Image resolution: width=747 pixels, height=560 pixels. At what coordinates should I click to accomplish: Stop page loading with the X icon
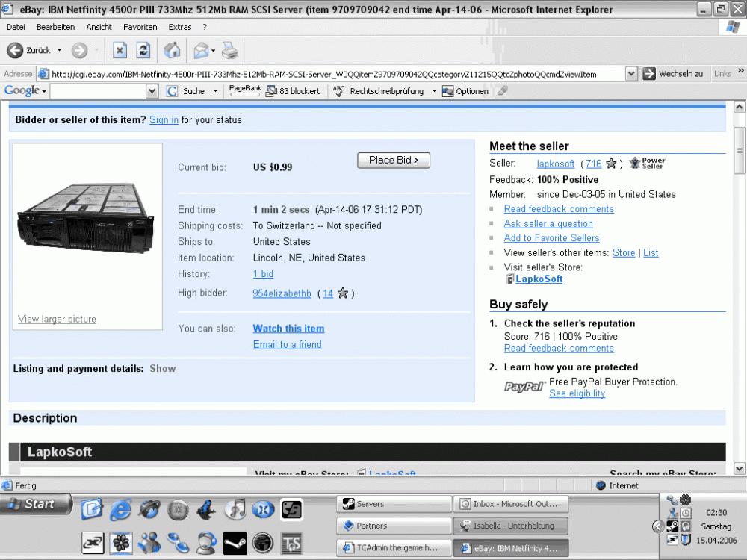[x=120, y=50]
